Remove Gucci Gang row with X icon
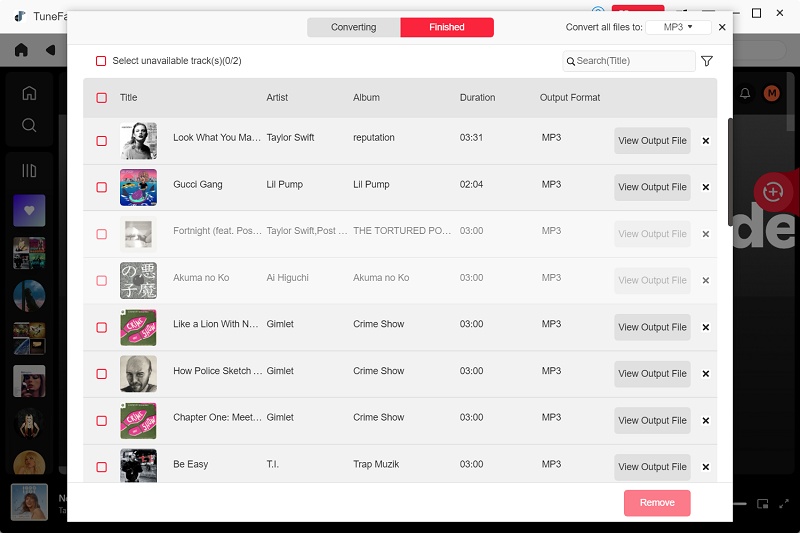800x533 pixels. 706,187
